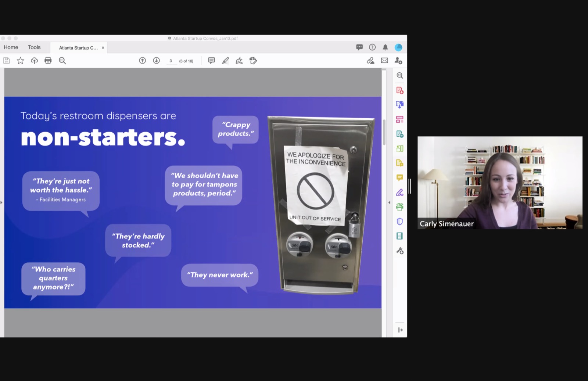The height and width of the screenshot is (381, 588).
Task: Open the Find text magnifier icon
Action: (62, 61)
